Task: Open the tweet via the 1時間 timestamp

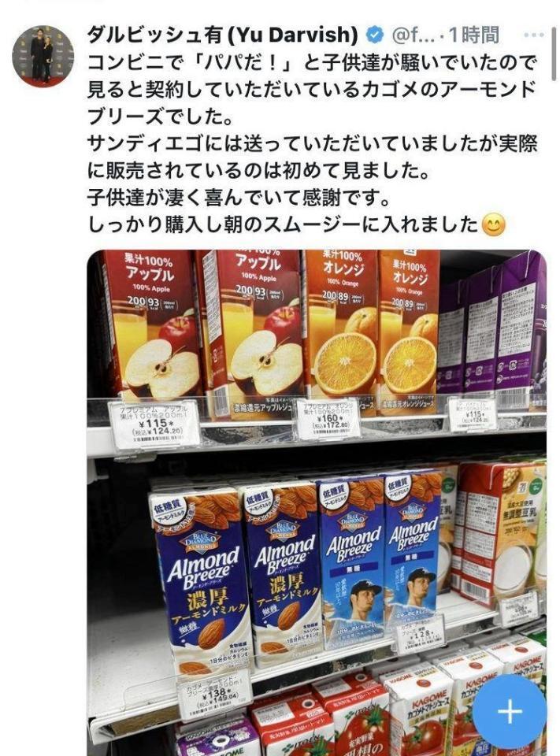Action: pos(473,35)
